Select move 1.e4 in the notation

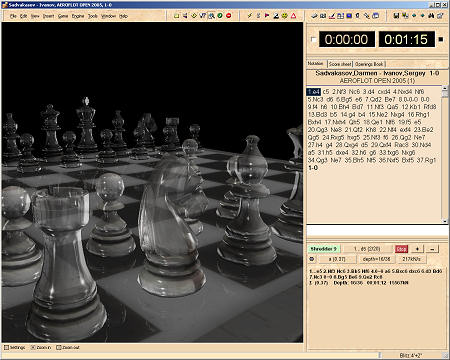tap(313, 92)
